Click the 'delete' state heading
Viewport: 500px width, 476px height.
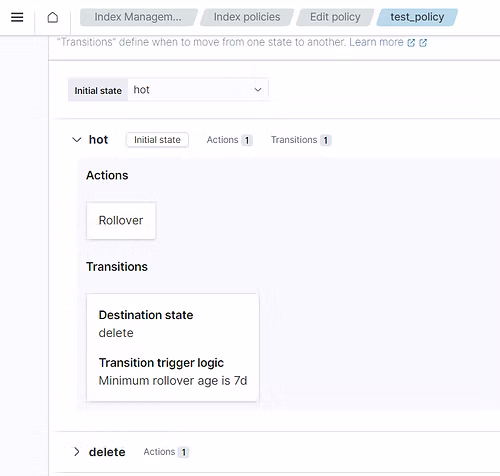click(x=107, y=452)
